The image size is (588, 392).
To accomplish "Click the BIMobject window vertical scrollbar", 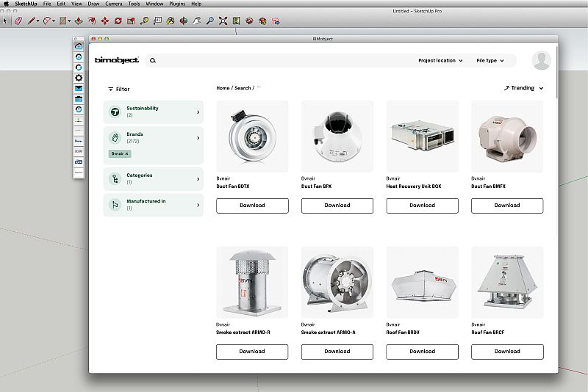I will coord(557,71).
